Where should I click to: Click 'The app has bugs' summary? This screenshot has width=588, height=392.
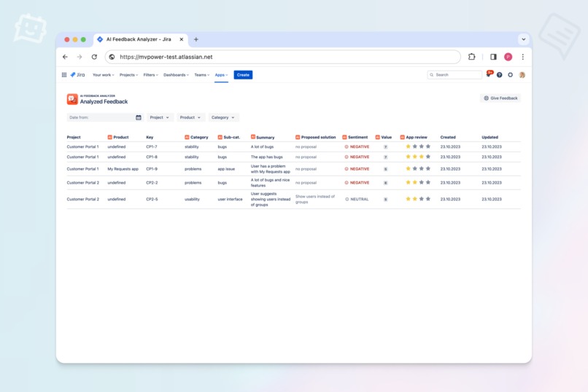click(266, 157)
